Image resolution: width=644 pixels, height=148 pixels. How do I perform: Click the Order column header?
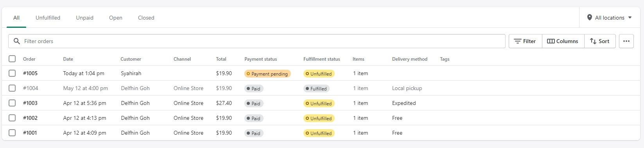pyautogui.click(x=29, y=59)
